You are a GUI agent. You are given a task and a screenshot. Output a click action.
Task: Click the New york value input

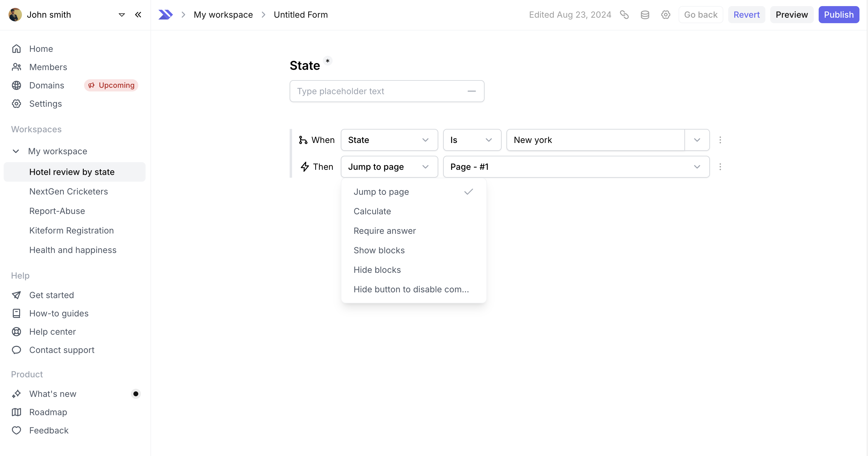click(595, 140)
